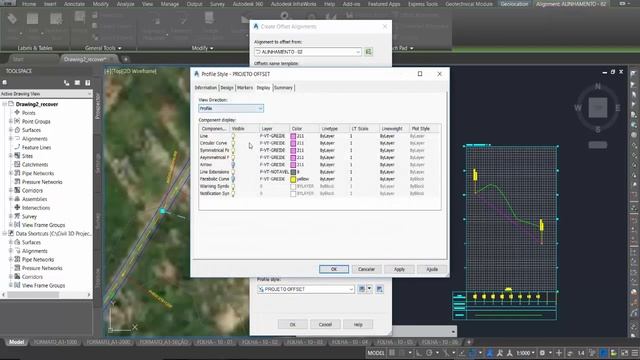Click the new drawing tab plus icon
640x360 pixels.
[126, 59]
